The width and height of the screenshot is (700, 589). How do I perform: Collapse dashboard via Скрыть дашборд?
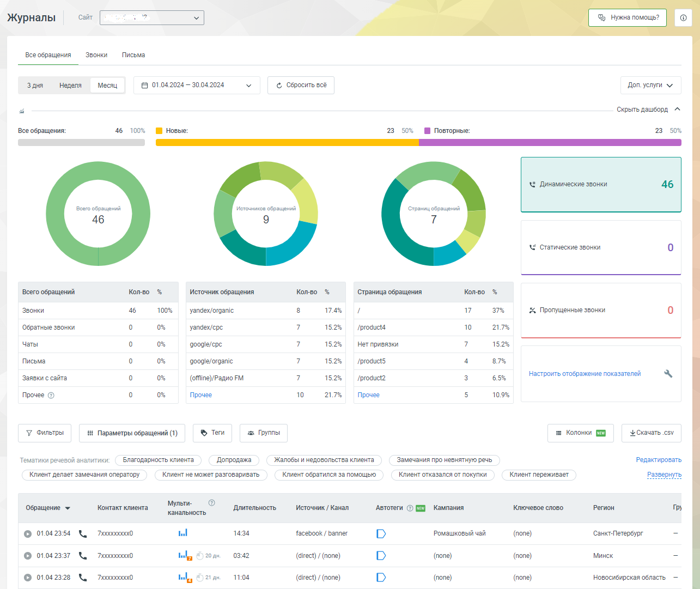(x=648, y=110)
